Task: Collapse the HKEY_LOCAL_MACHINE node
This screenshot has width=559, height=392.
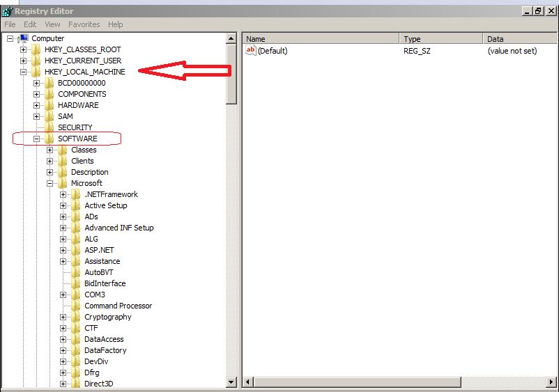Action: (x=23, y=72)
